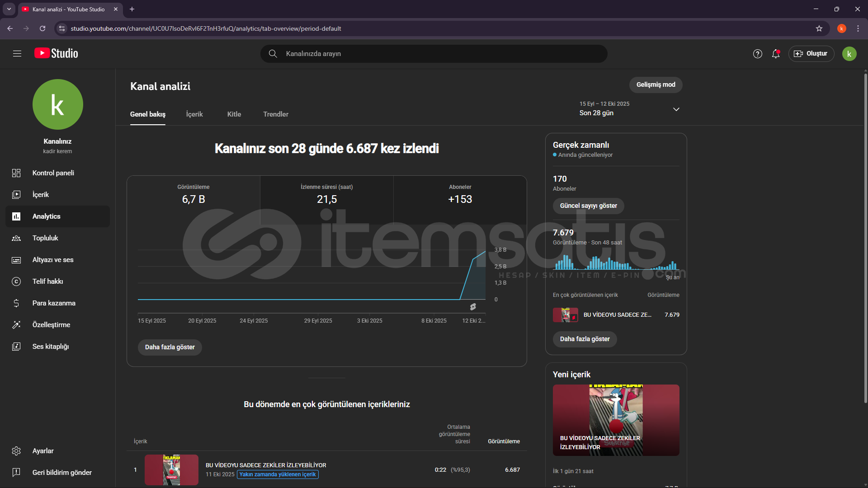Screen dimensions: 868x488
Task: Open Chrome's three-dot menu
Action: click(x=858, y=28)
